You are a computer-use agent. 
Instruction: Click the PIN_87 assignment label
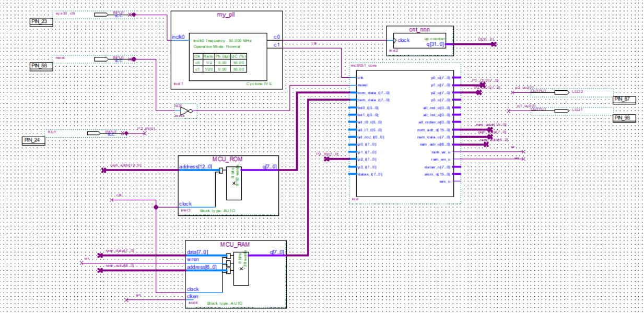point(625,99)
